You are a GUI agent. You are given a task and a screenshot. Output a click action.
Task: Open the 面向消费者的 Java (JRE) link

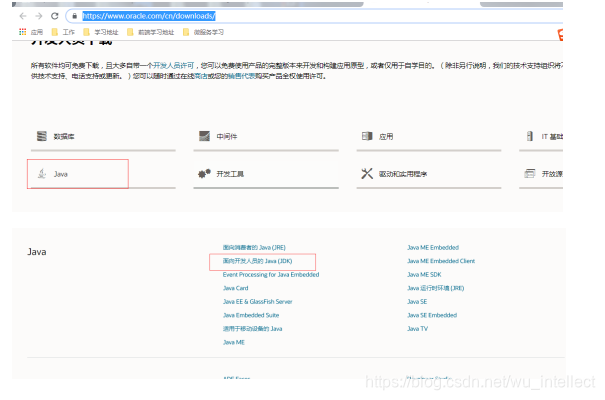tap(254, 248)
